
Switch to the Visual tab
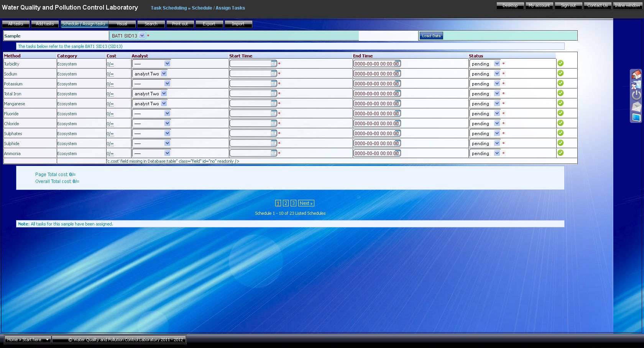coord(122,24)
